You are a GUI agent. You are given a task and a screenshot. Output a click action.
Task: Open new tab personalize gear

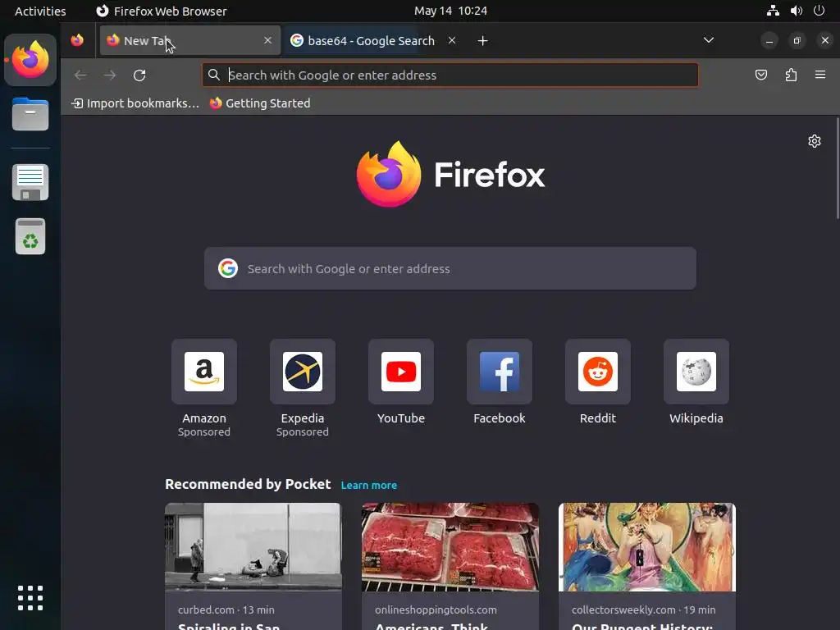(815, 141)
